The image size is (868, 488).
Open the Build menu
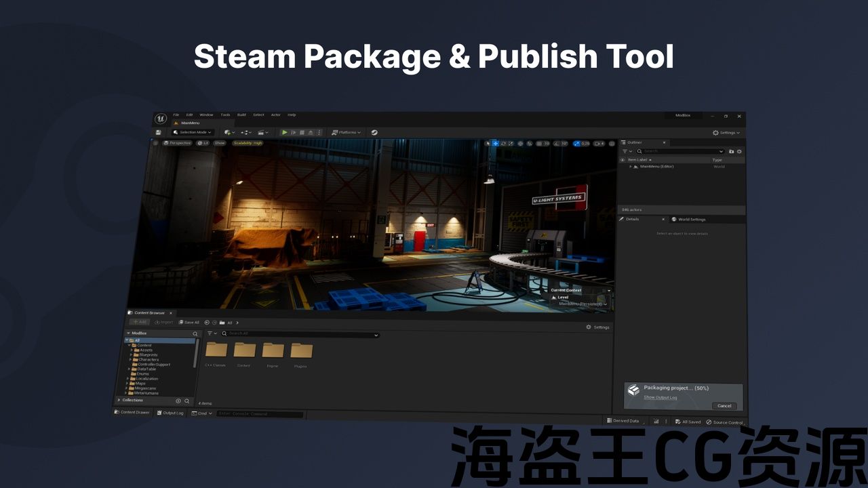coord(241,115)
